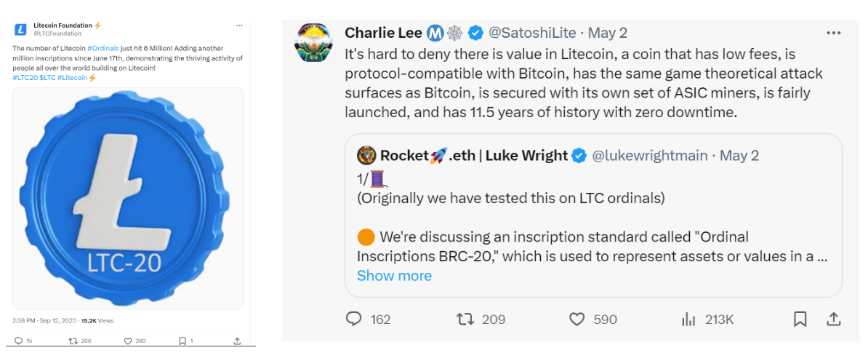Retweet the Litecoin Foundation post
The width and height of the screenshot is (868, 361).
(x=72, y=341)
